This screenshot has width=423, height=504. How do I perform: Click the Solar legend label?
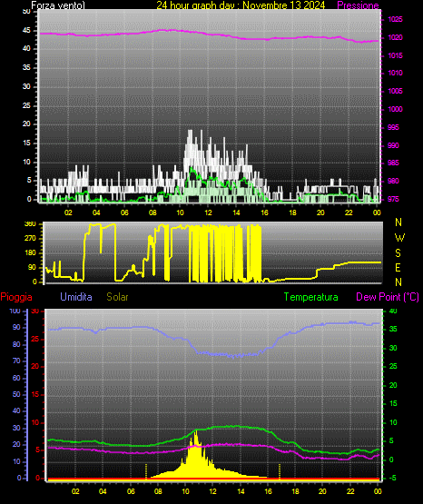(118, 297)
